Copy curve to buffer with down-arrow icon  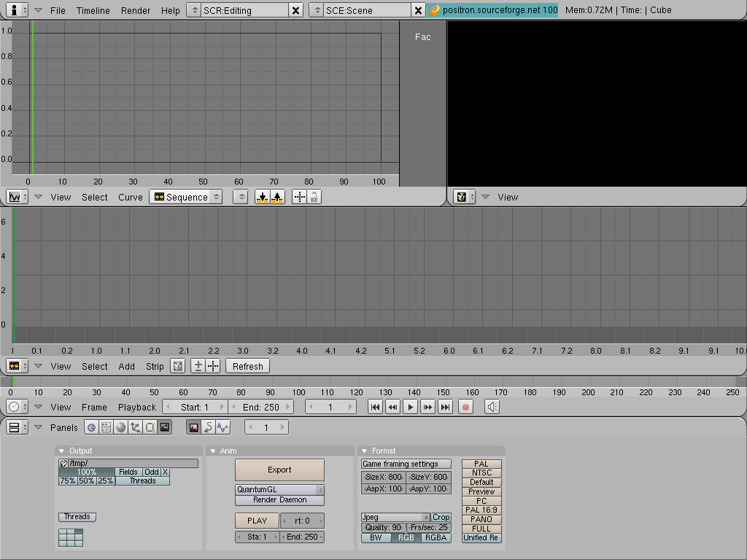[x=262, y=197]
